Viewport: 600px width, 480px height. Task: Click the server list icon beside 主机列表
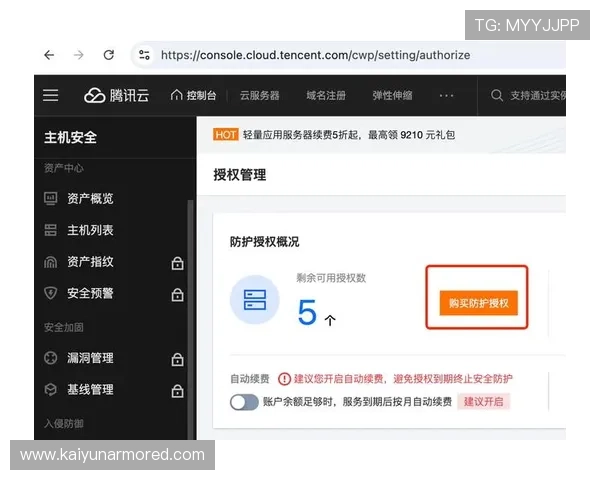point(51,230)
